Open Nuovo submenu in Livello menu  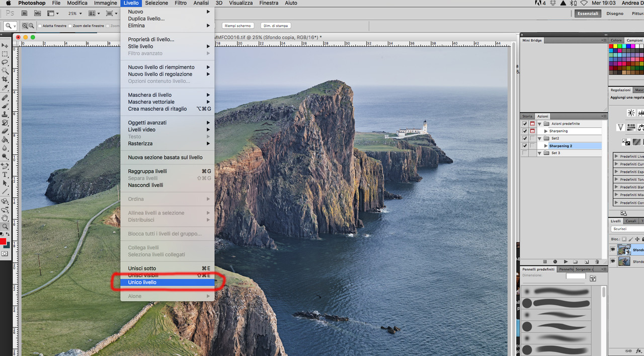[169, 12]
